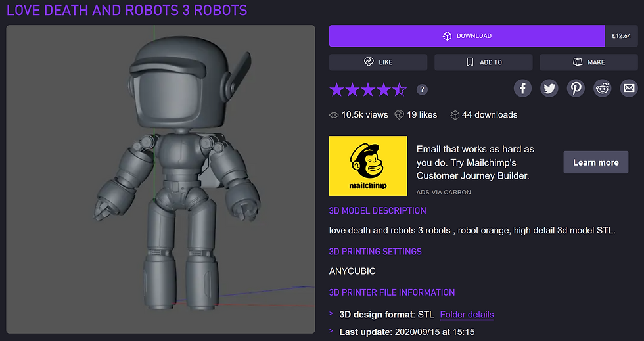Click the purple Download button
Viewport: 644px width, 341px height.
point(467,35)
